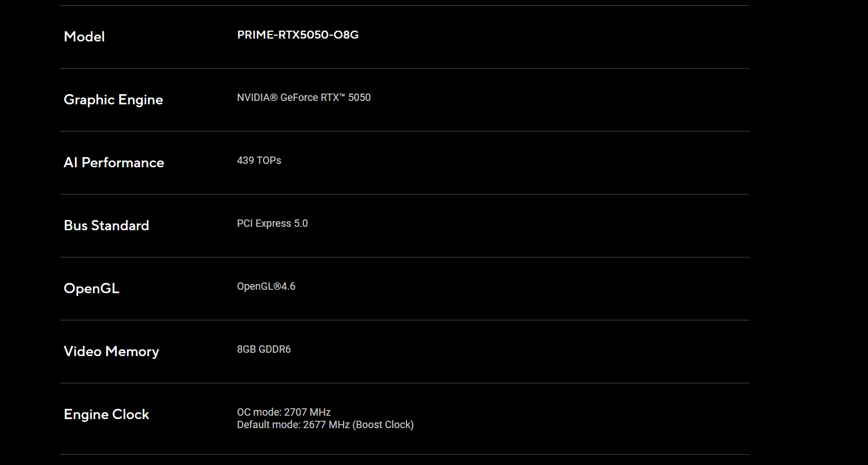This screenshot has height=465, width=868.
Task: Click the Engine Clock label
Action: 107,415
